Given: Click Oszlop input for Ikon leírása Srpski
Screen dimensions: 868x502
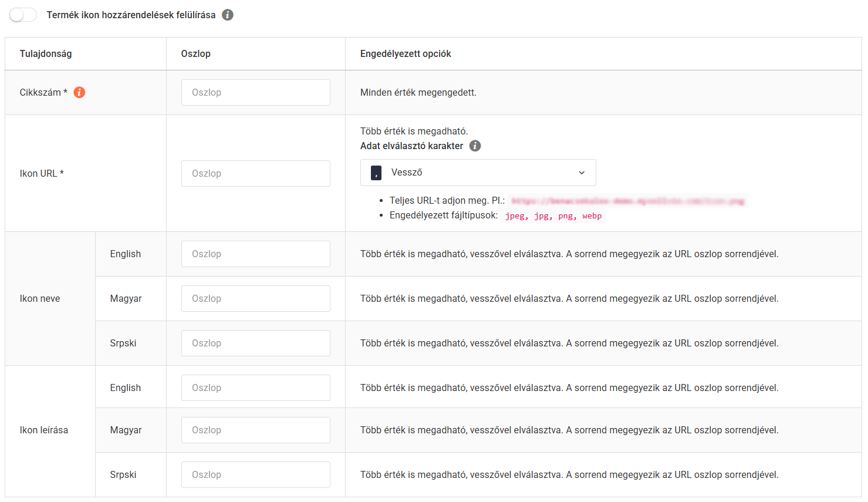Looking at the screenshot, I should tap(256, 474).
